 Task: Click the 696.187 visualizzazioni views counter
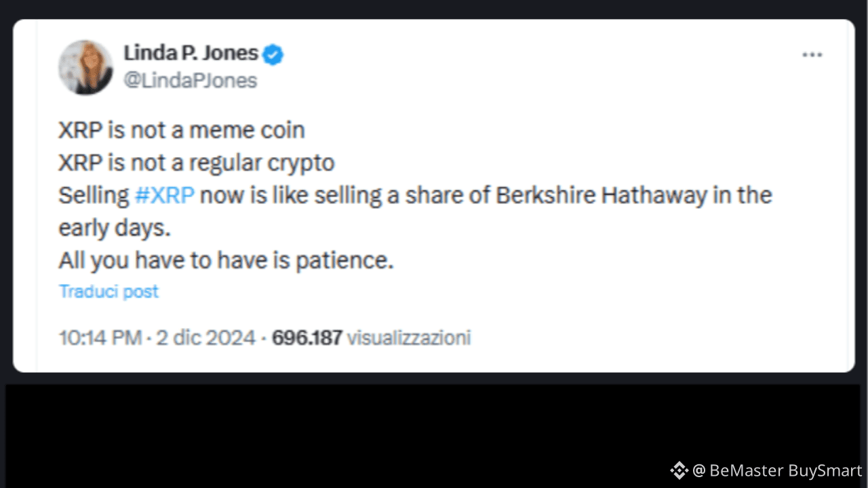[371, 338]
